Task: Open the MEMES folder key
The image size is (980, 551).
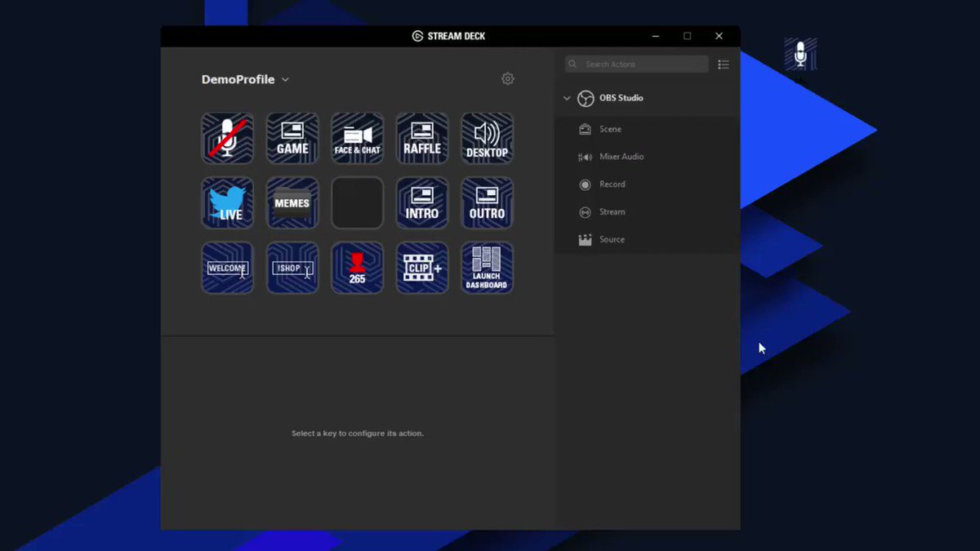Action: point(292,203)
